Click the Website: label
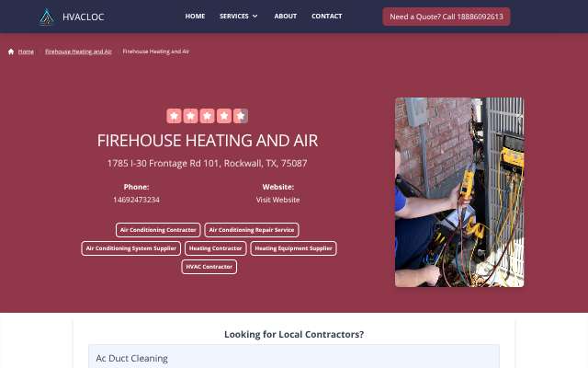Image resolution: width=588 pixels, height=368 pixels. [277, 187]
